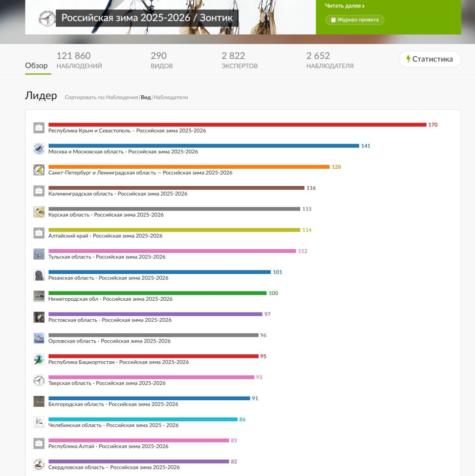Click the project logo in the banner
Viewport: 475px width, 476px height.
(46, 19)
